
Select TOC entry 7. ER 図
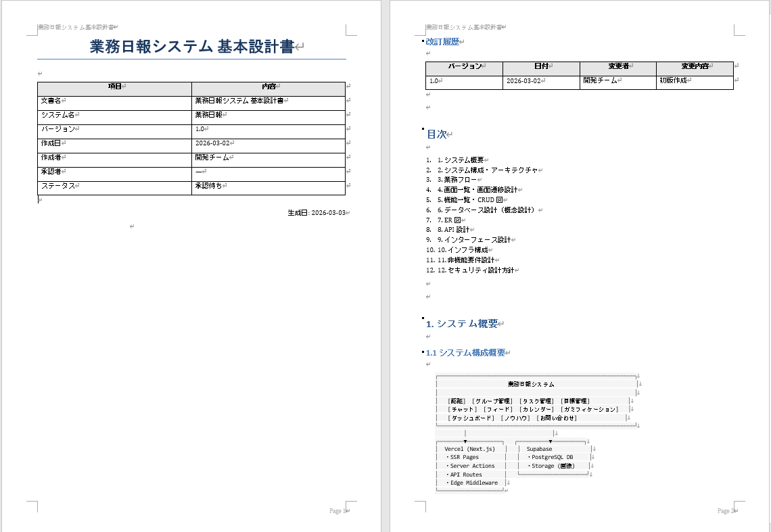(x=450, y=220)
